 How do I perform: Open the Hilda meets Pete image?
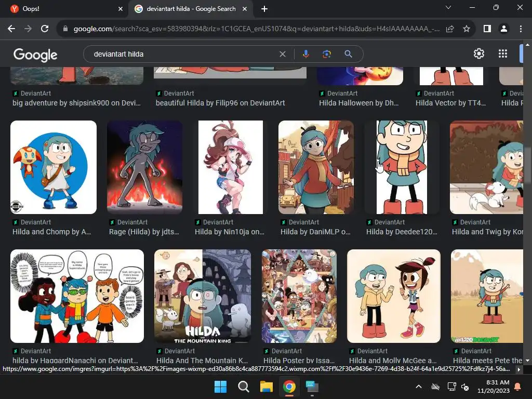[x=487, y=296]
